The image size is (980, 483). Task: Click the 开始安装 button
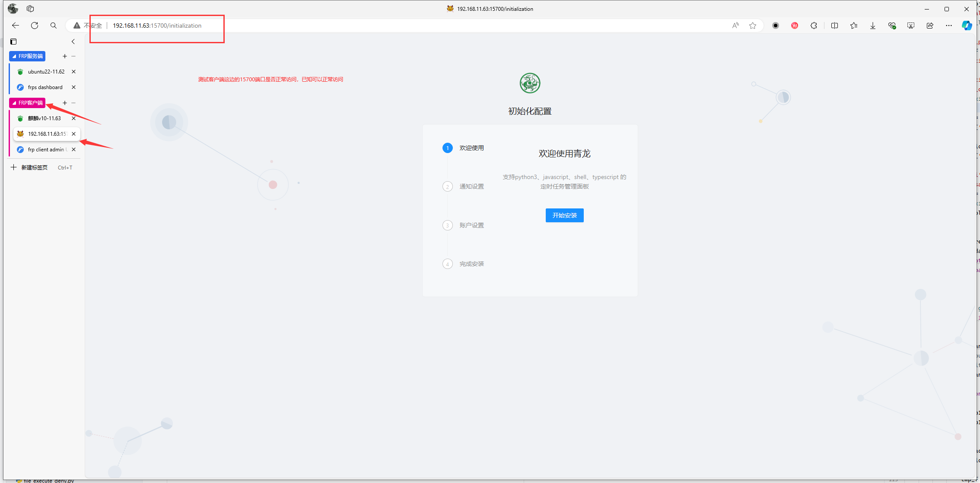(x=564, y=215)
